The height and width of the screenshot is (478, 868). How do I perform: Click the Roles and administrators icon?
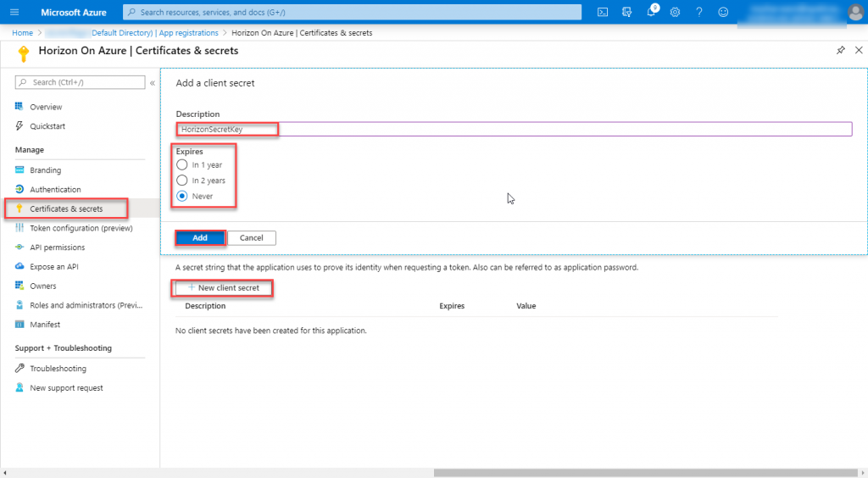click(x=19, y=305)
